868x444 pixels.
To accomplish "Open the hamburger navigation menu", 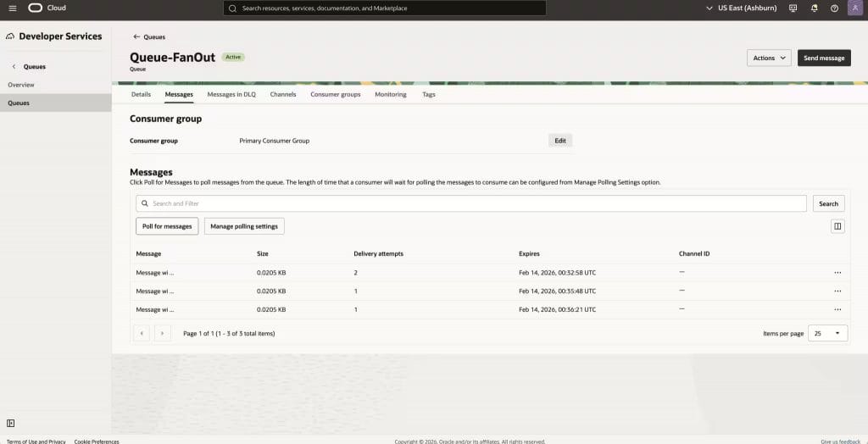I will click(x=13, y=8).
